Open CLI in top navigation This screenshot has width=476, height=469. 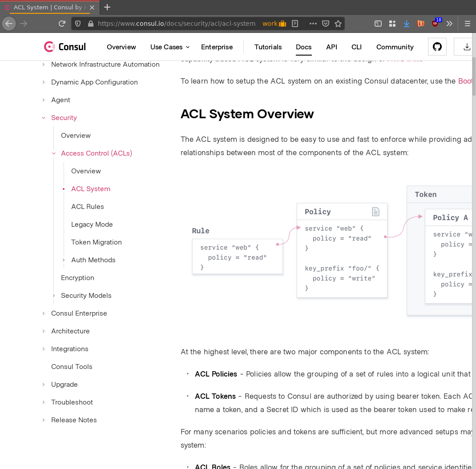pyautogui.click(x=356, y=47)
